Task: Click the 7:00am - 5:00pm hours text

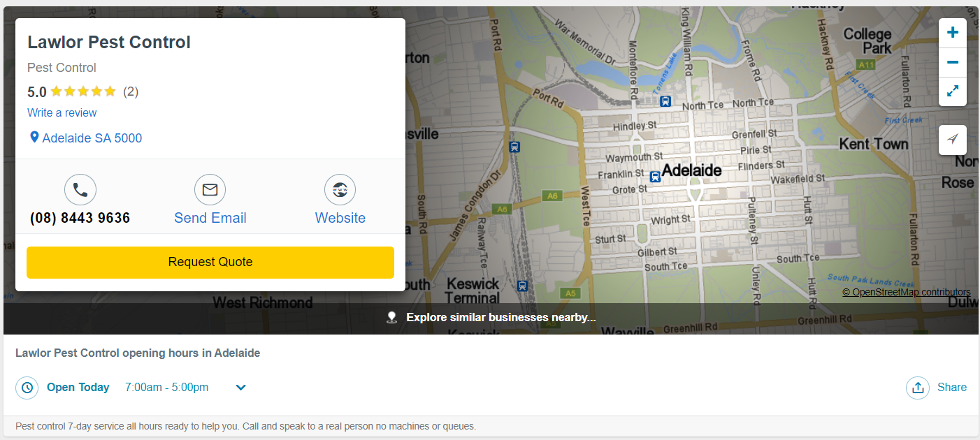Action: [166, 388]
